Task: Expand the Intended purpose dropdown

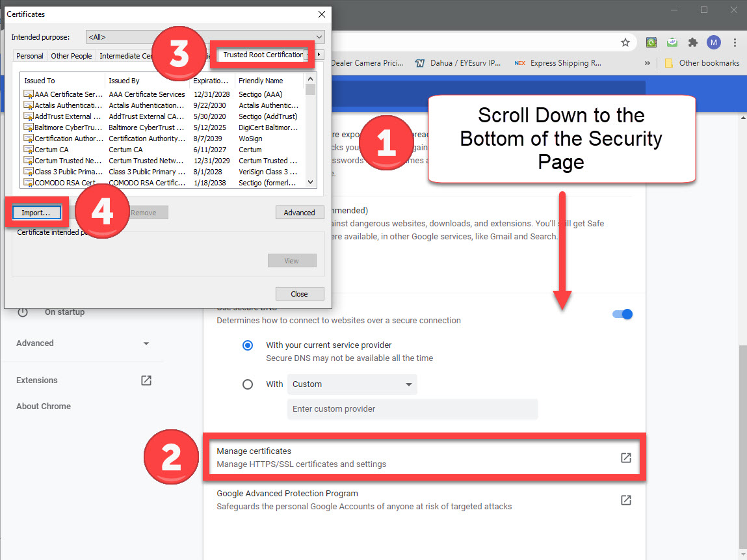Action: pos(205,37)
